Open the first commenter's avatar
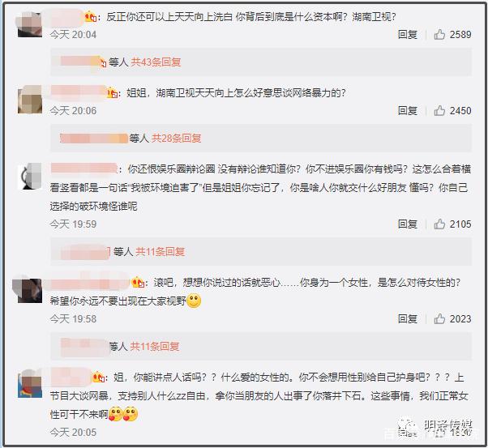This screenshot has width=488, height=448. 29,24
